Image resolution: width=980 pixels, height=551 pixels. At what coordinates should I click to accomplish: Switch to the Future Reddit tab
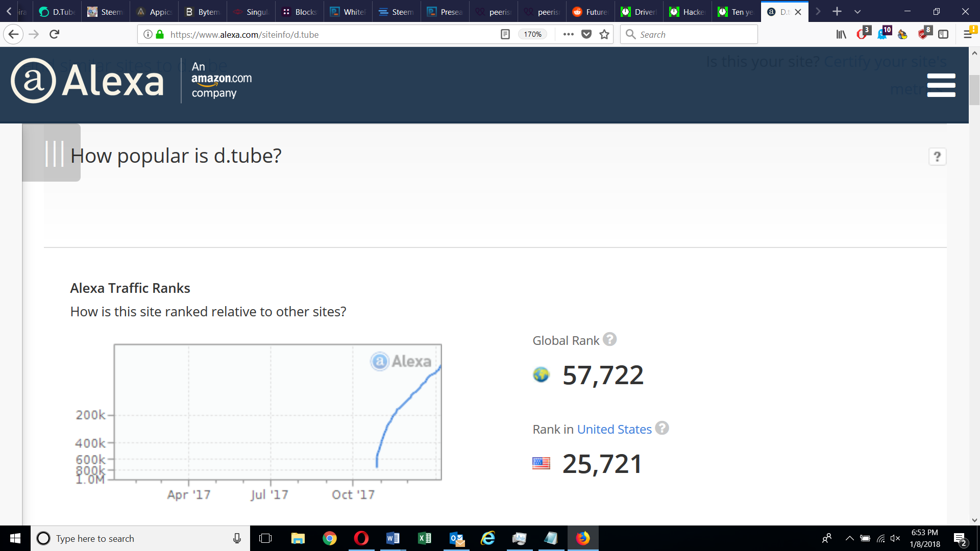(x=591, y=11)
